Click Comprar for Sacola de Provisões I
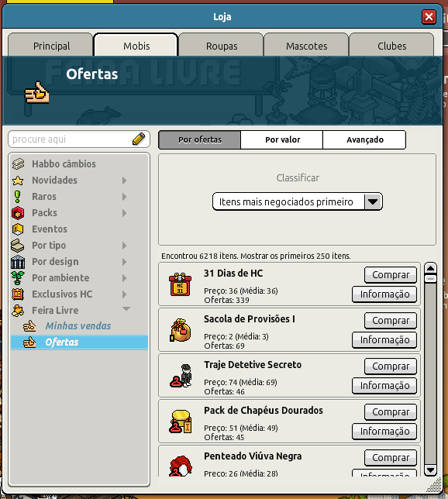This screenshot has height=499, width=448. tap(391, 321)
